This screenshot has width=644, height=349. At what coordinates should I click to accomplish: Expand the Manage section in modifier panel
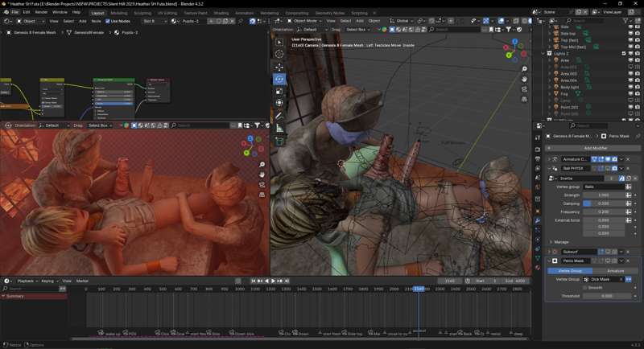[561, 241]
